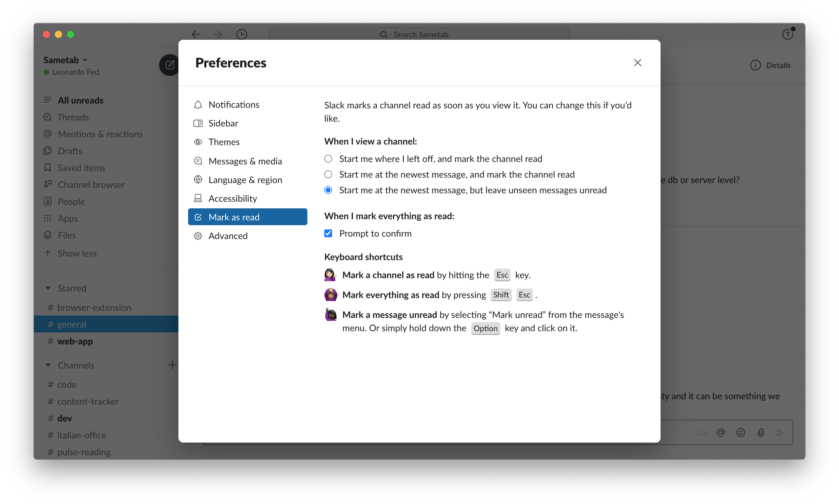Open channel Details info icon
This screenshot has width=839, height=504.
tap(755, 65)
